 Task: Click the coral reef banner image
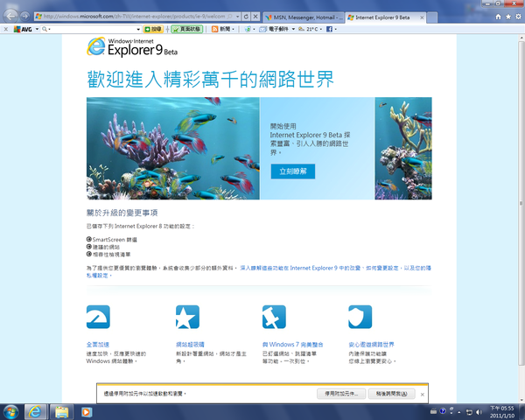point(172,149)
